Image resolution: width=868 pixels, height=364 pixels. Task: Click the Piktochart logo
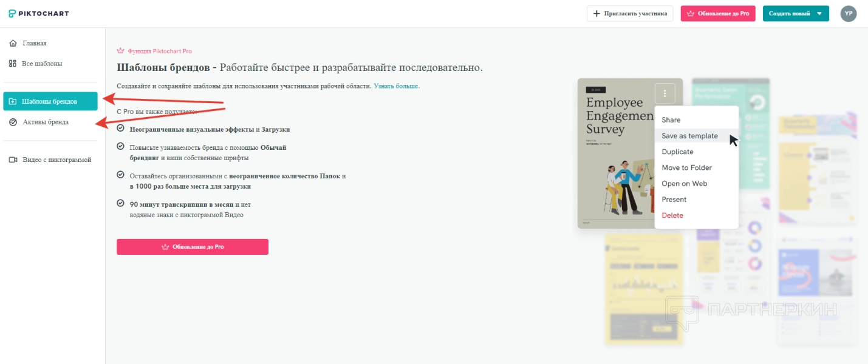(x=39, y=13)
